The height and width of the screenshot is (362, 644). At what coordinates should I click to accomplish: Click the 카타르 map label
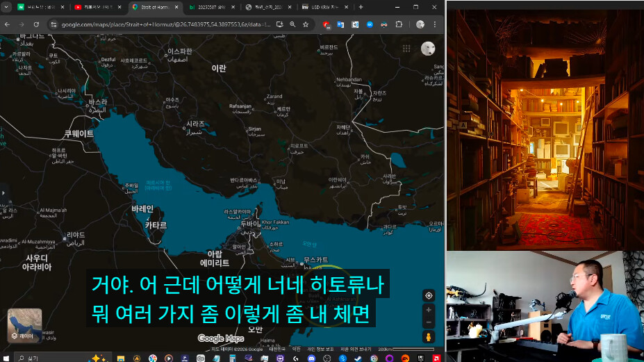(156, 225)
